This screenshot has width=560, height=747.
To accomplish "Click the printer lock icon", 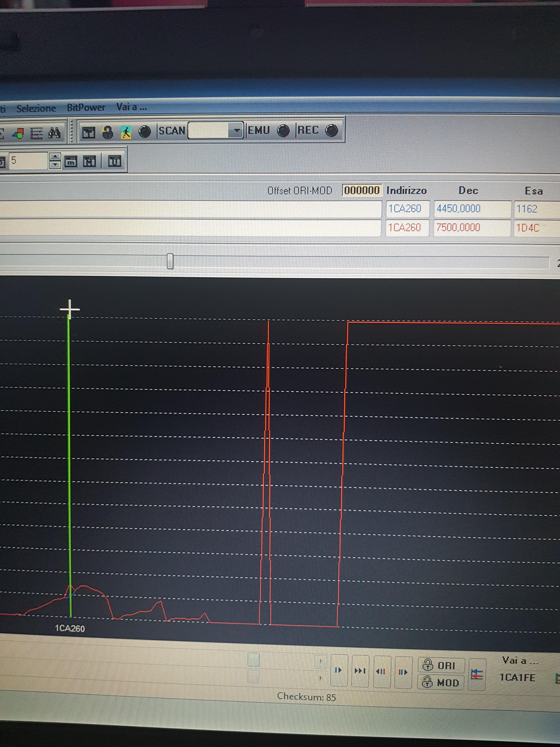I will (108, 132).
